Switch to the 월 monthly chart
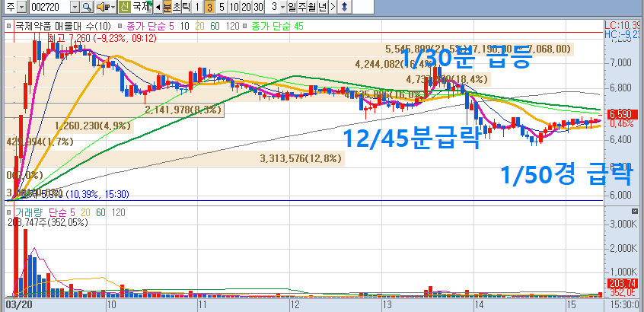This screenshot has width=644, height=312. [312, 7]
